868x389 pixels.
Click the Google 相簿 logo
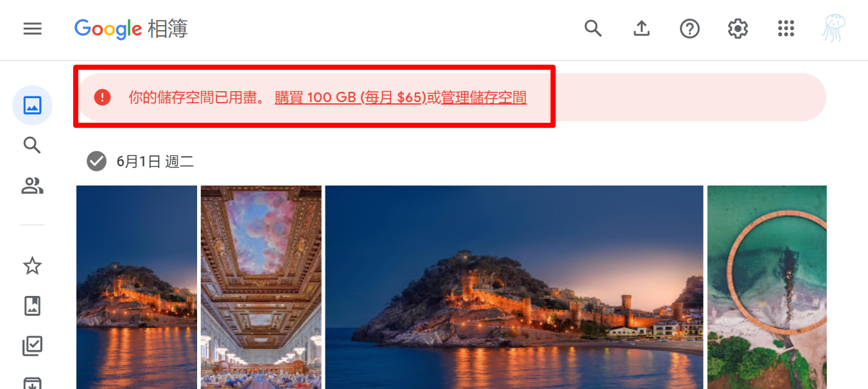(131, 29)
